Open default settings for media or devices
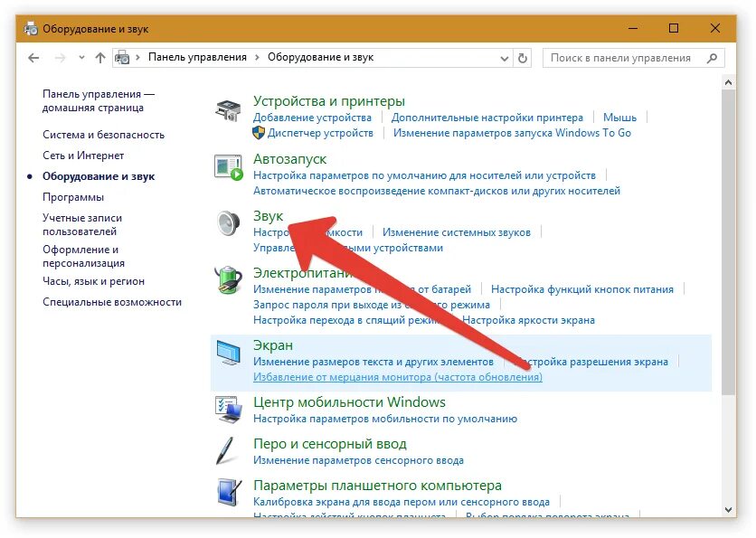 424,175
